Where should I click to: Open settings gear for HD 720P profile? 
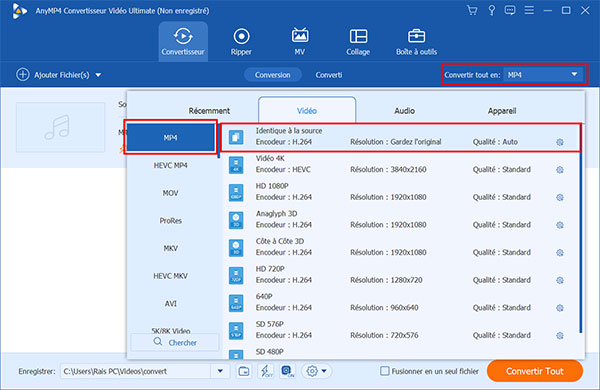pos(560,280)
